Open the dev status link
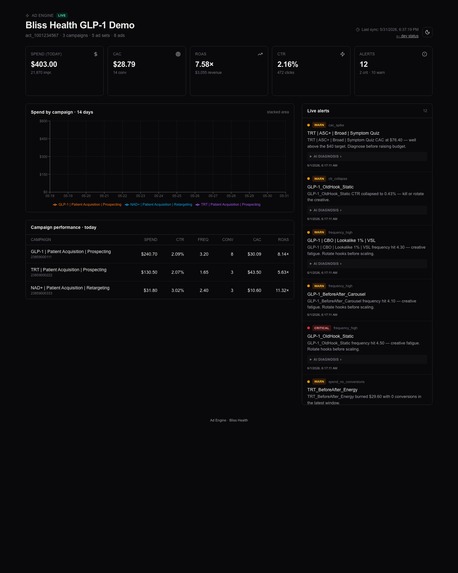The width and height of the screenshot is (458, 573). (x=407, y=36)
